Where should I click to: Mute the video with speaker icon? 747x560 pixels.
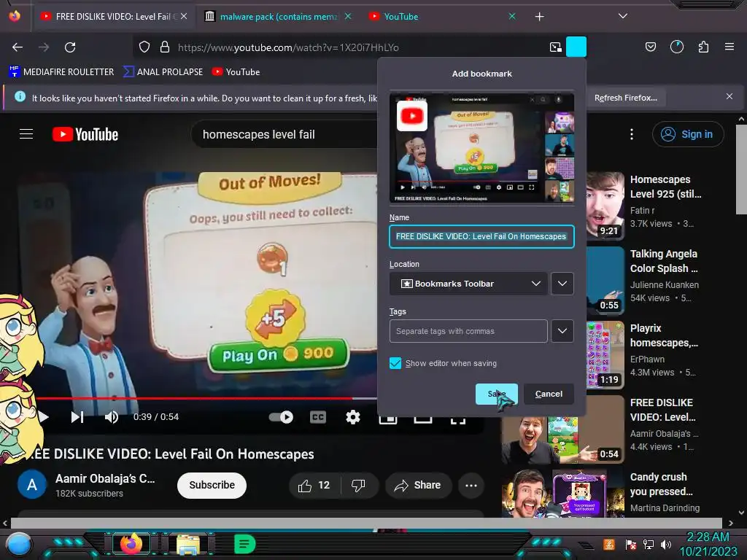coord(112,417)
